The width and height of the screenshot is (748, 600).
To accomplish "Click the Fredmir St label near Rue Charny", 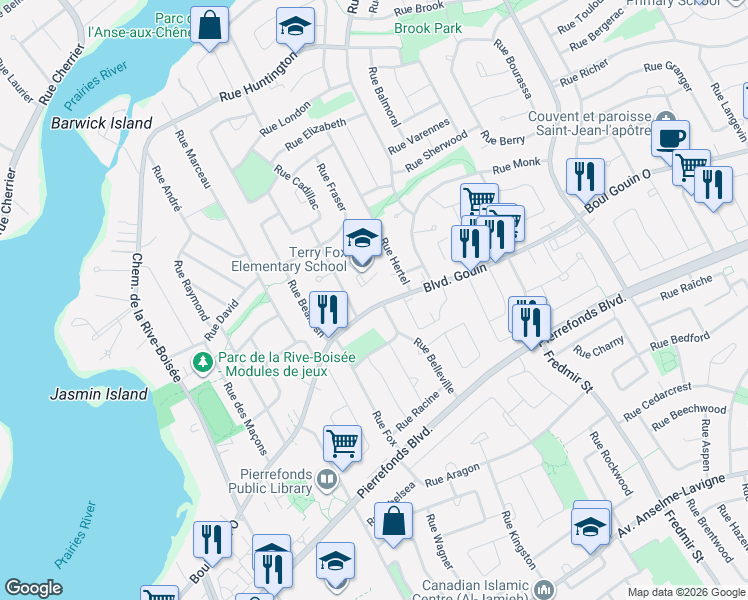I will pyautogui.click(x=568, y=372).
